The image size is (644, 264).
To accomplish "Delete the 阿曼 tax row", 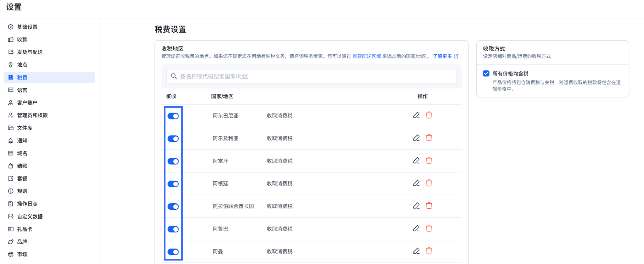I will [429, 251].
